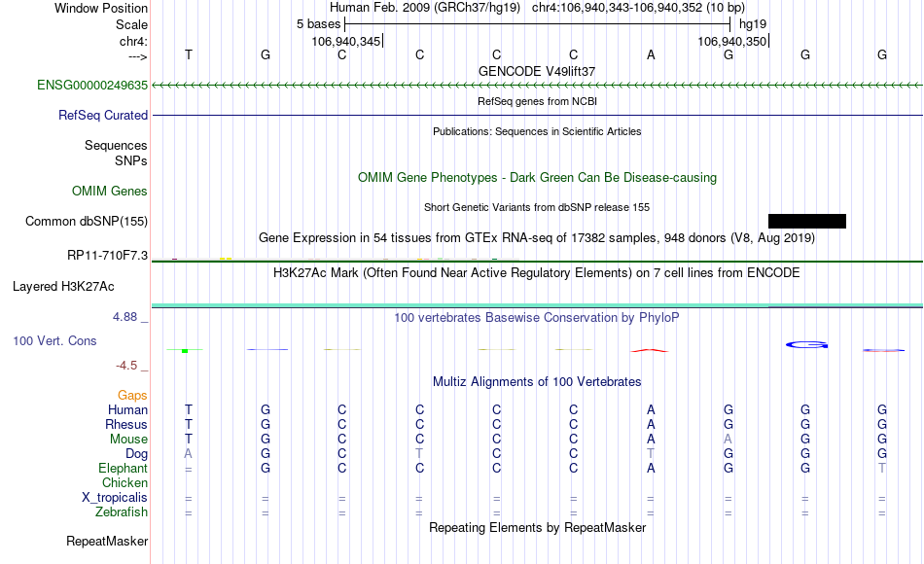
Task: Click the Human species label
Action: [127, 409]
